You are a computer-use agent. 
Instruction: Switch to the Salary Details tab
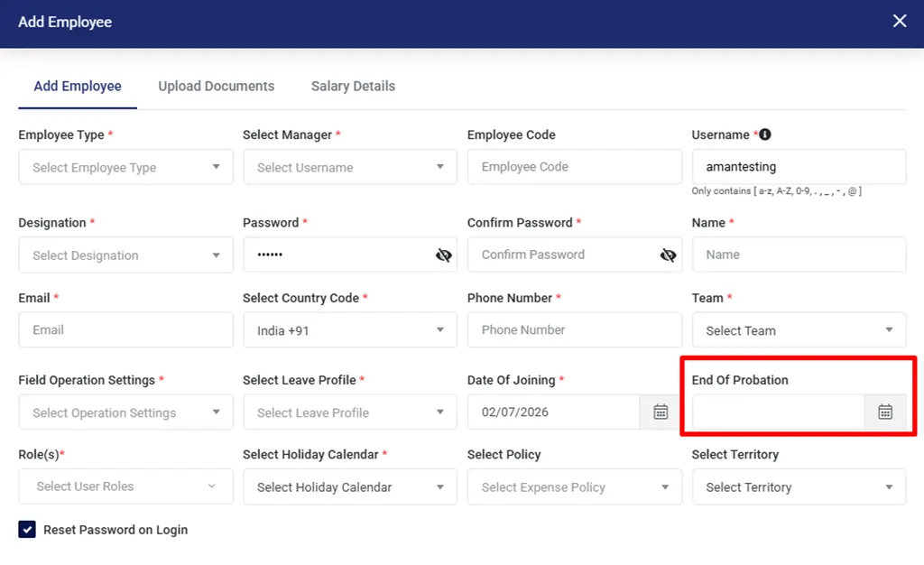353,86
